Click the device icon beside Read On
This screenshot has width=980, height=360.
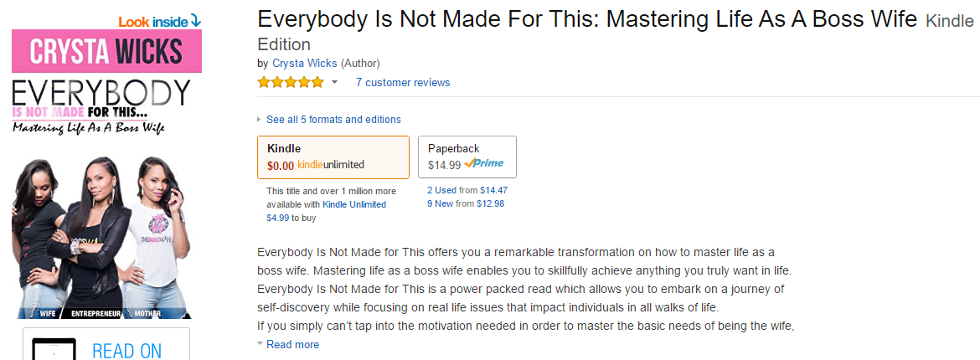point(54,350)
